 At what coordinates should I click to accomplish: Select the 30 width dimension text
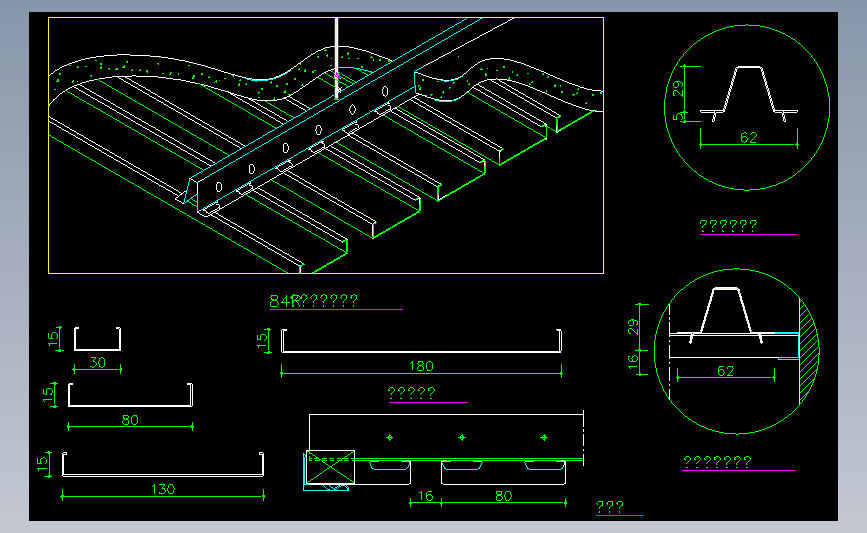tap(97, 363)
